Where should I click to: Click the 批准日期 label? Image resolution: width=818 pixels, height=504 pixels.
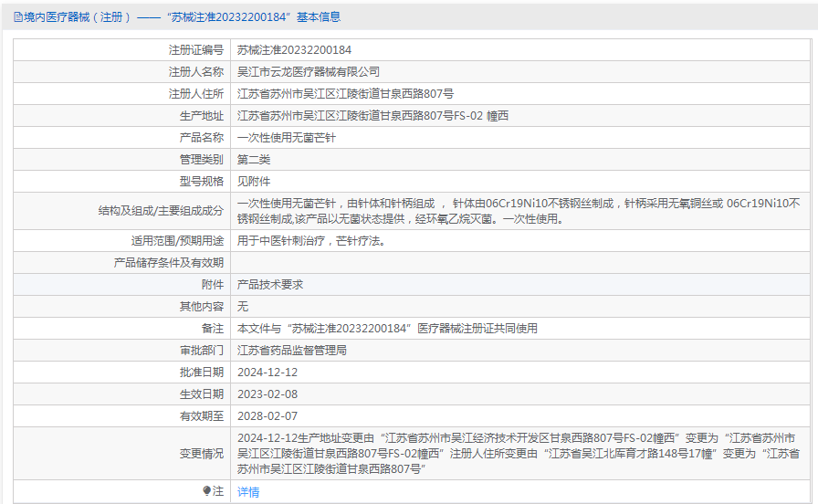202,373
